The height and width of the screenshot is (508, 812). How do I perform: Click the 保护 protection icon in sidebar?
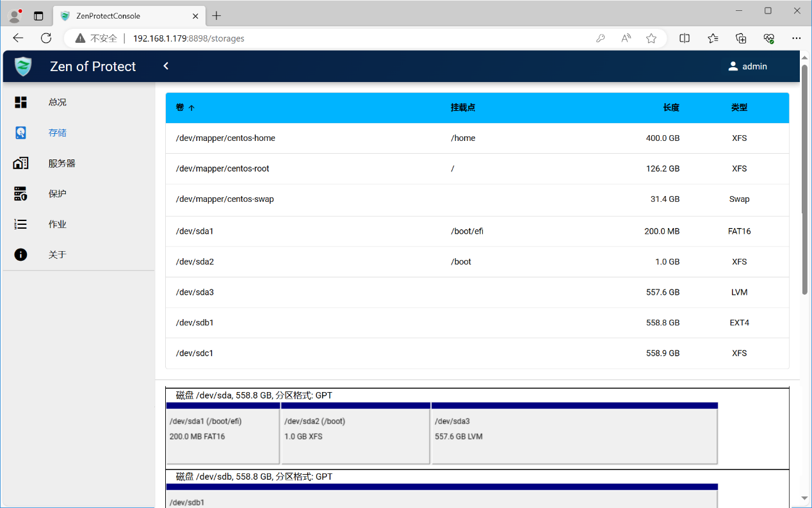pyautogui.click(x=21, y=193)
